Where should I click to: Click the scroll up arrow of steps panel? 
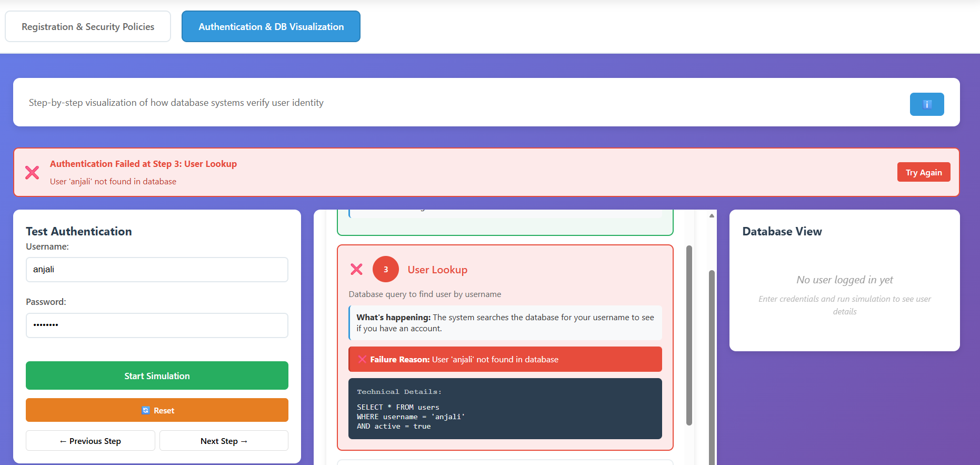pyautogui.click(x=712, y=215)
